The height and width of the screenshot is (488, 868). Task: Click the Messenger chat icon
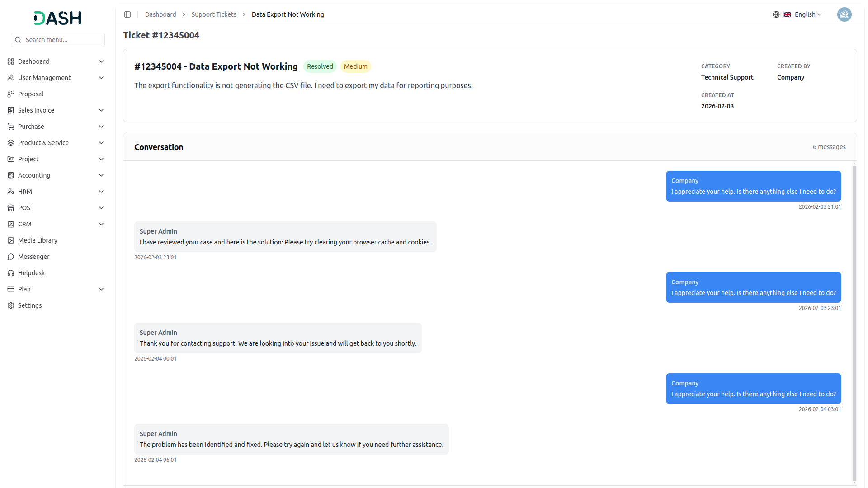point(11,257)
